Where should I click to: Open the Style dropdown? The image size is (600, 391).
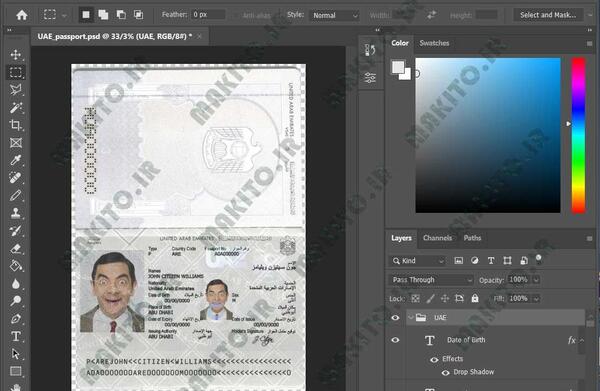[x=334, y=15]
